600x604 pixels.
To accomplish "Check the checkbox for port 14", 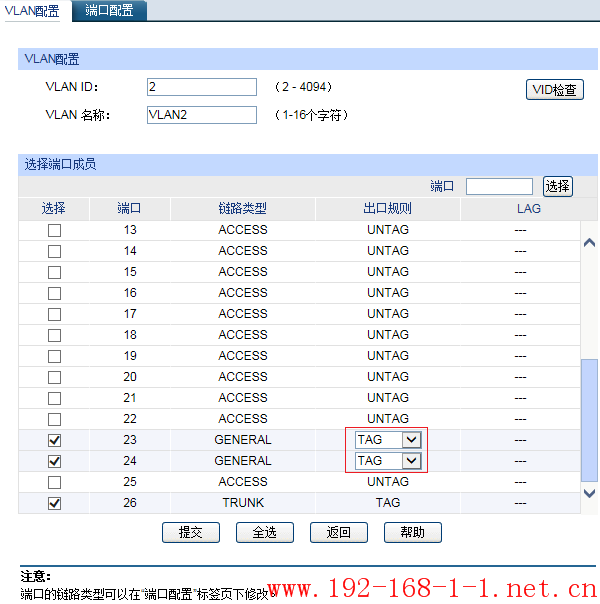I will [x=54, y=251].
